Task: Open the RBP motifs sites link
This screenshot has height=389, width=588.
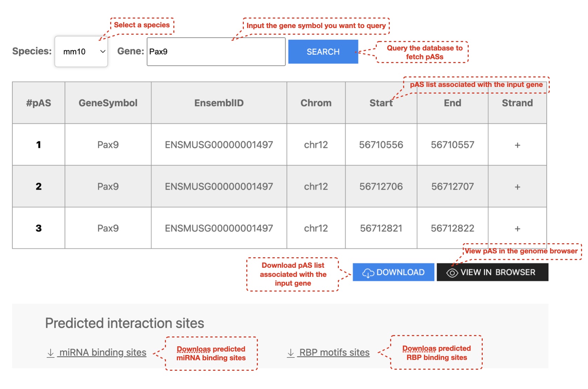Action: pos(334,353)
